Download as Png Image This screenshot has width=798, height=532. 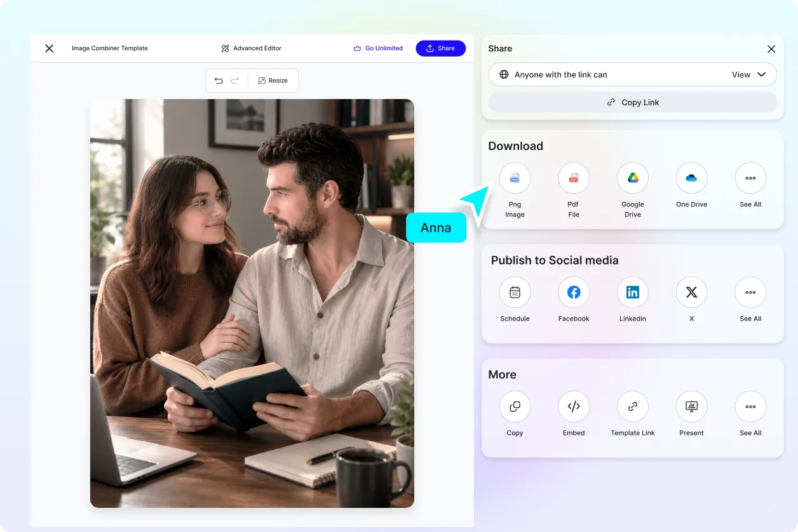click(515, 178)
